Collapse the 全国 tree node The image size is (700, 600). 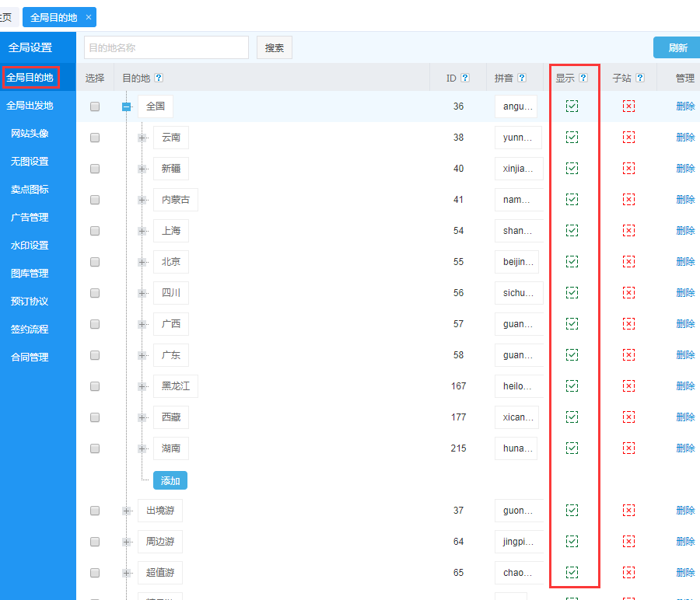point(127,106)
